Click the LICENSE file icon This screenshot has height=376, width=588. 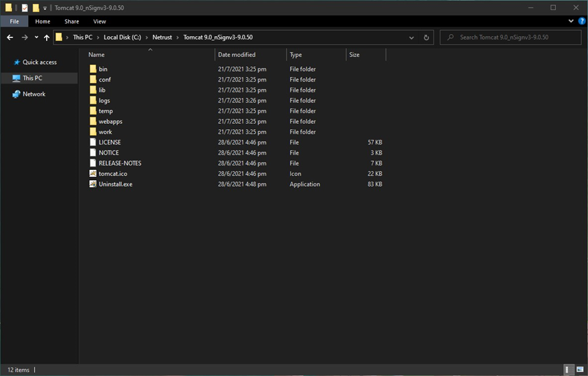click(x=93, y=143)
